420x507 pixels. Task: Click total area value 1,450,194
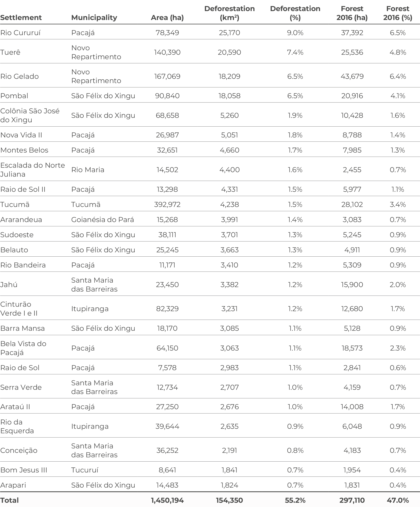[x=167, y=500]
